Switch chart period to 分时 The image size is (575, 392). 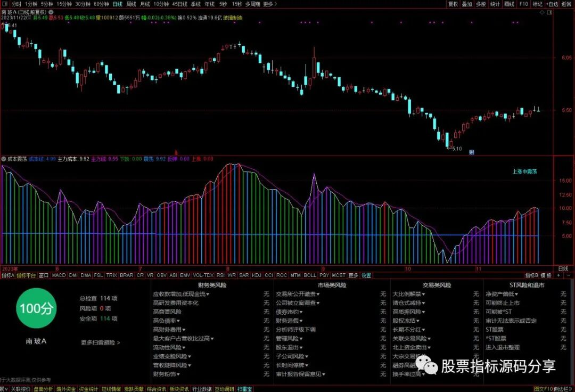[16, 4]
